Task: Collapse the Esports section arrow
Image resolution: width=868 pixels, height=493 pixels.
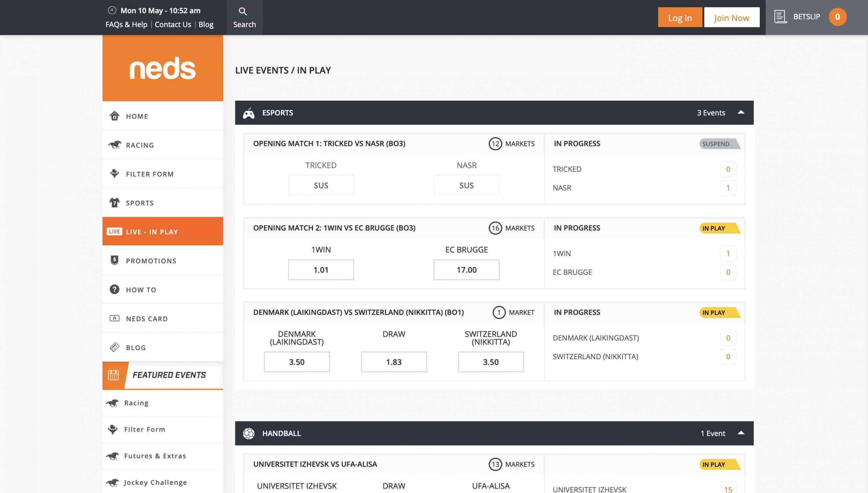Action: pos(741,112)
